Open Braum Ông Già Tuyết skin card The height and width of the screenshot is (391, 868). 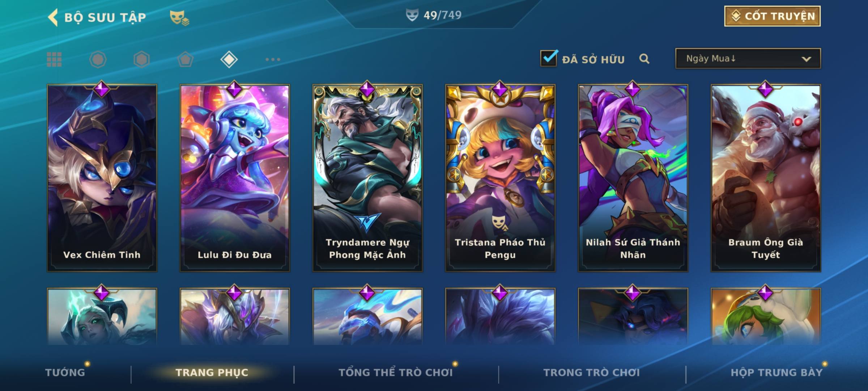coord(766,178)
